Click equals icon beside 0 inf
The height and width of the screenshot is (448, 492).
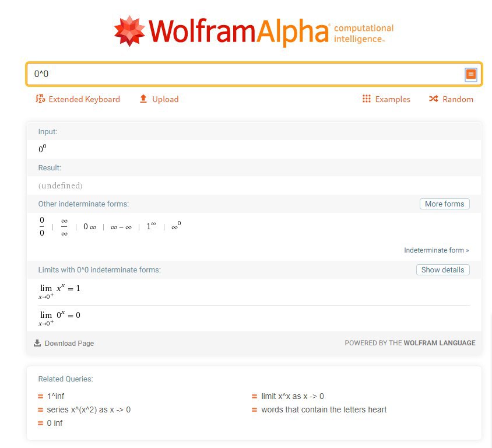tap(40, 423)
